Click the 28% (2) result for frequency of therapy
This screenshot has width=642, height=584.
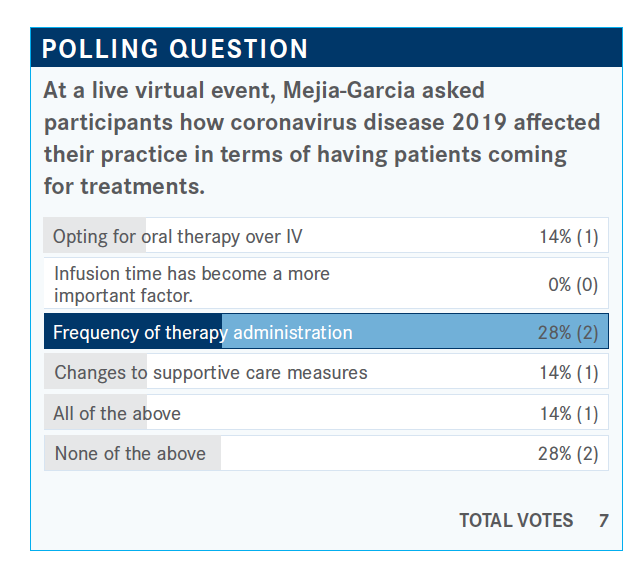(568, 333)
